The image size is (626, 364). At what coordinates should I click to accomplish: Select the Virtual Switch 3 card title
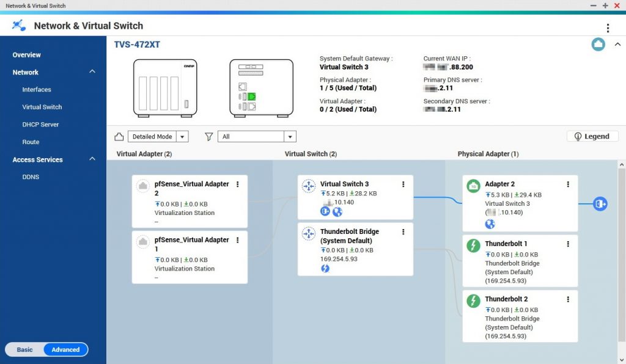coord(345,184)
